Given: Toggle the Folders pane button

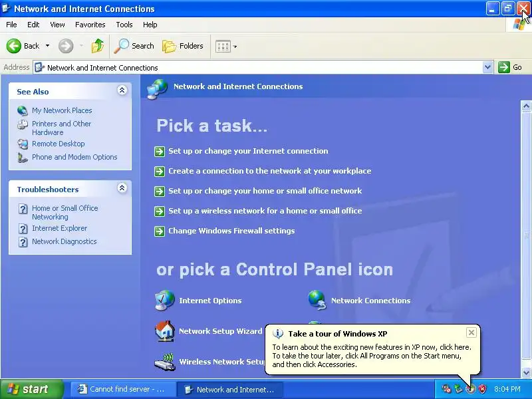Looking at the screenshot, I should 182,46.
